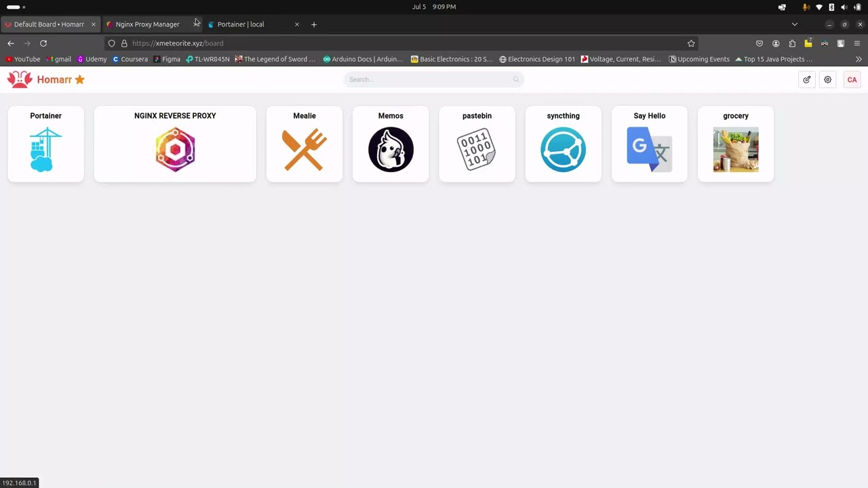View site security padlock info
This screenshot has height=488, width=868.
tap(124, 43)
